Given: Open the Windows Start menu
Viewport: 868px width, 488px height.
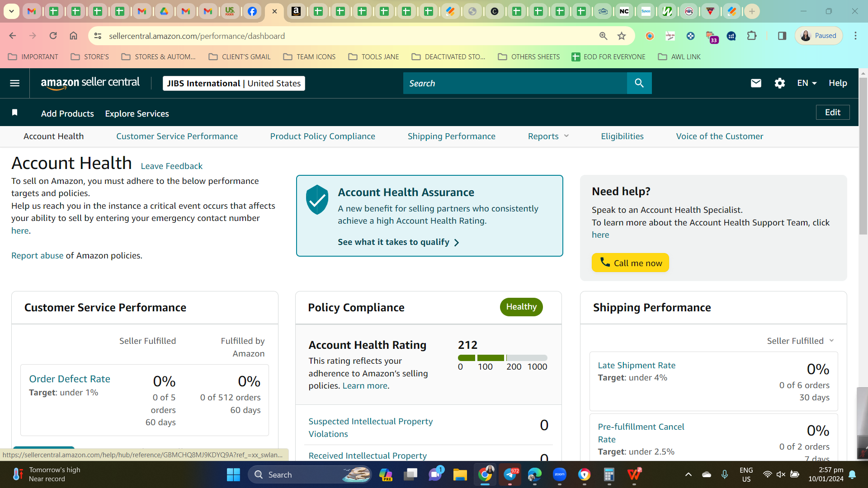Looking at the screenshot, I should click(x=233, y=474).
